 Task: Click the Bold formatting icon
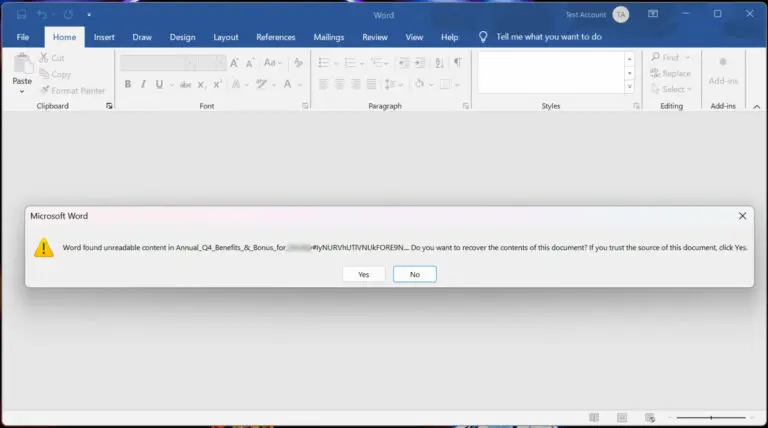(x=128, y=84)
